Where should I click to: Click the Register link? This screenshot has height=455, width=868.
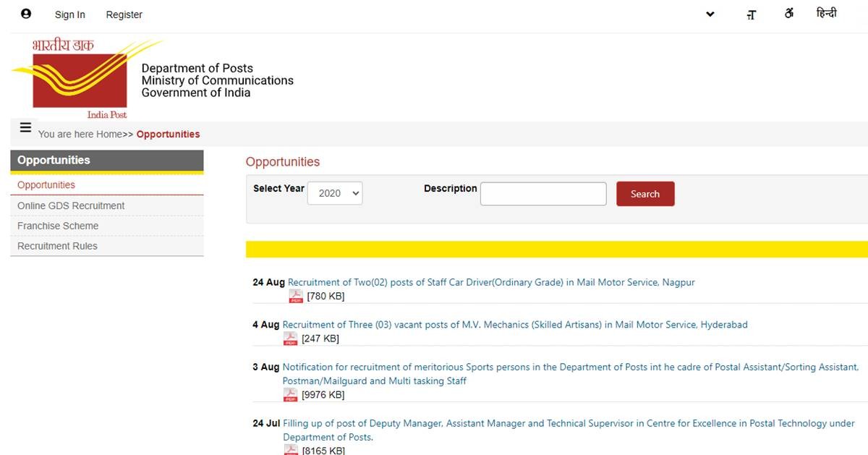coord(124,14)
